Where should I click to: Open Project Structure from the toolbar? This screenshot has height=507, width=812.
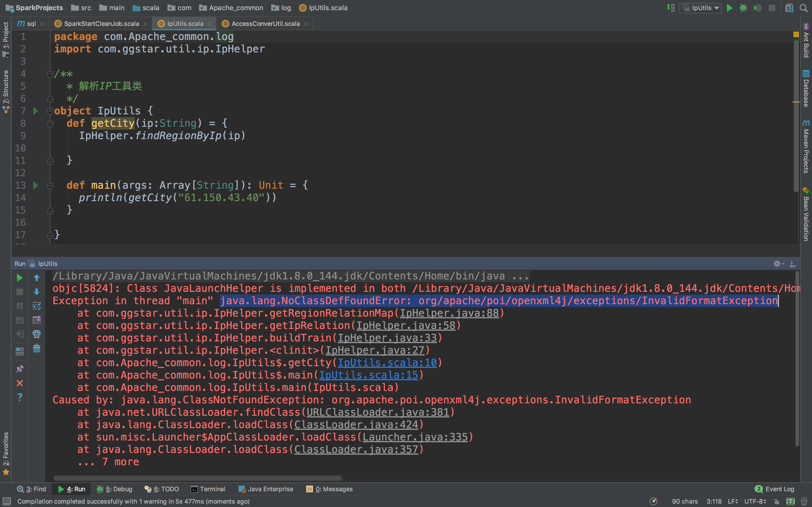point(789,8)
